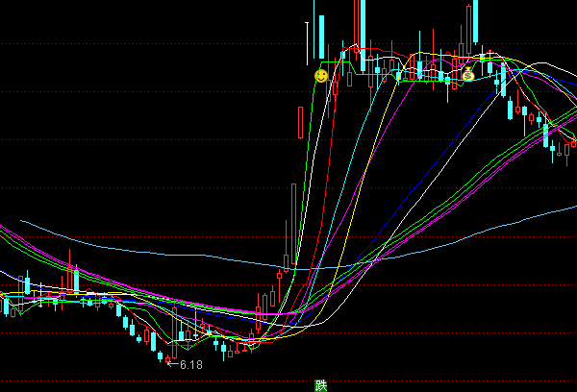Click the money bag marker on the chart
This screenshot has height=392, width=577.
(468, 74)
